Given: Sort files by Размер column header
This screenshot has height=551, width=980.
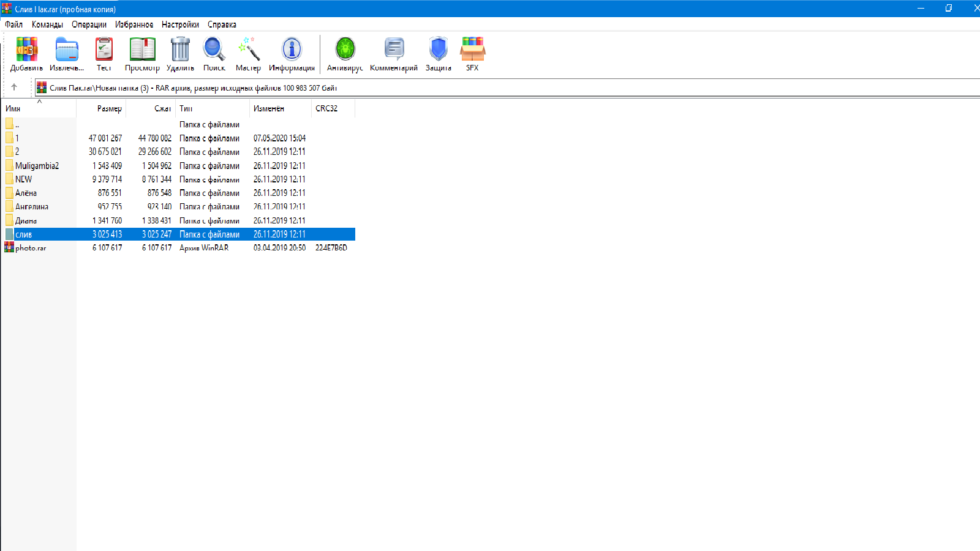Looking at the screenshot, I should [109, 108].
